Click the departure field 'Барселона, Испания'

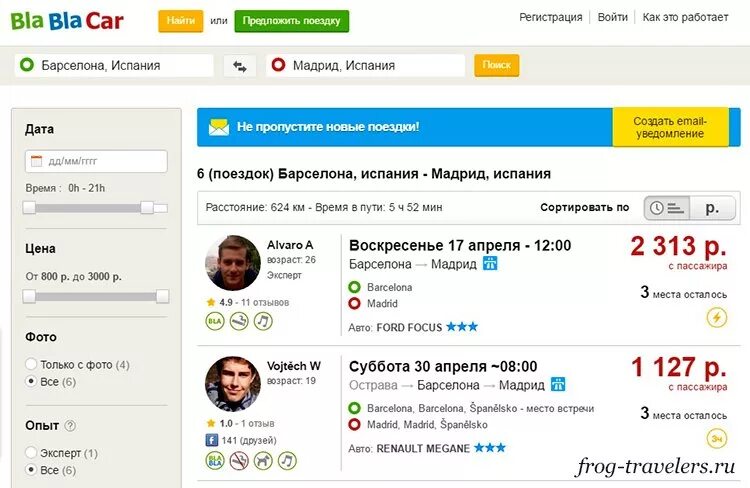point(114,66)
